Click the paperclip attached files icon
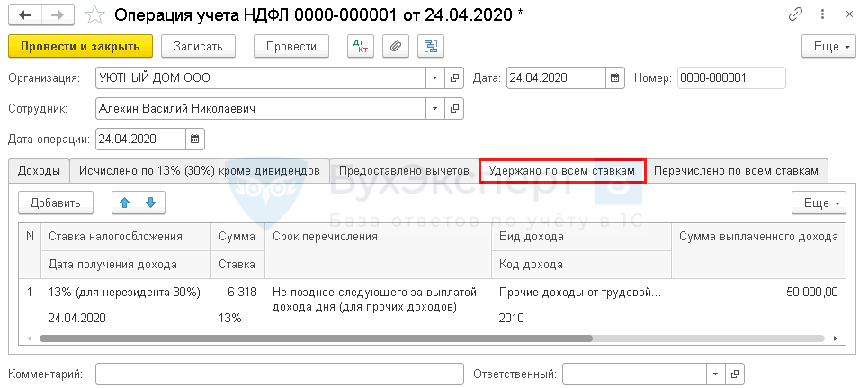Viewport: 868px width, 388px height. [395, 46]
